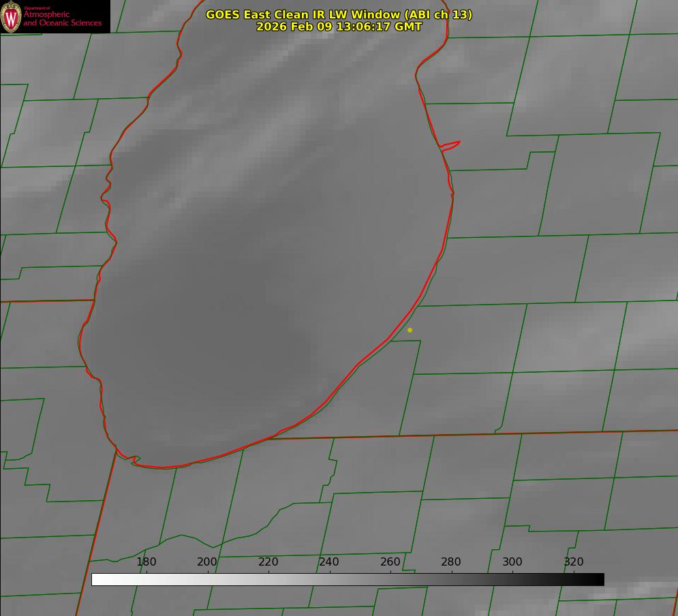Click the middle of the grayscale colorbar
678x616 pixels.
348,579
